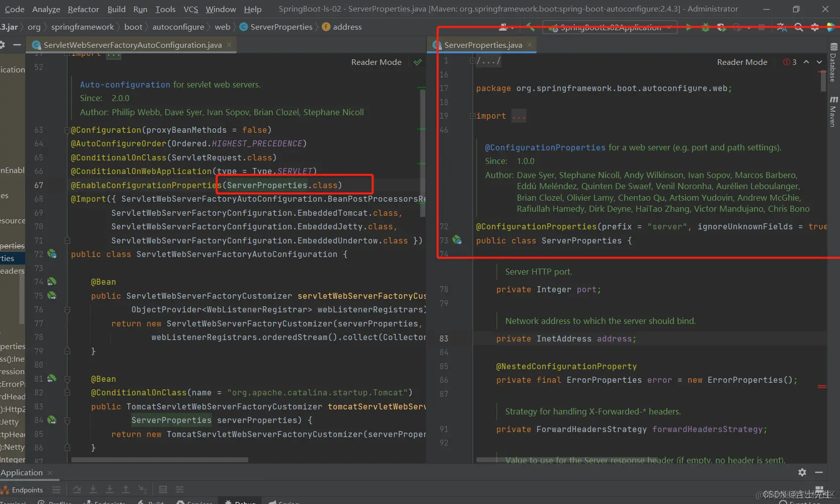Open IDE settings with the toolbar gear icon
The width and height of the screenshot is (840, 504).
point(815,27)
